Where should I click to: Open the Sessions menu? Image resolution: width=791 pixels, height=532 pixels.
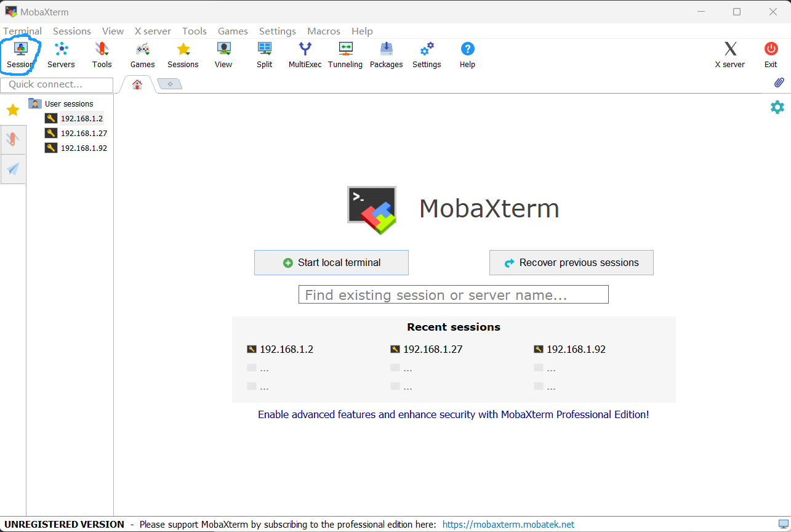[x=72, y=31]
